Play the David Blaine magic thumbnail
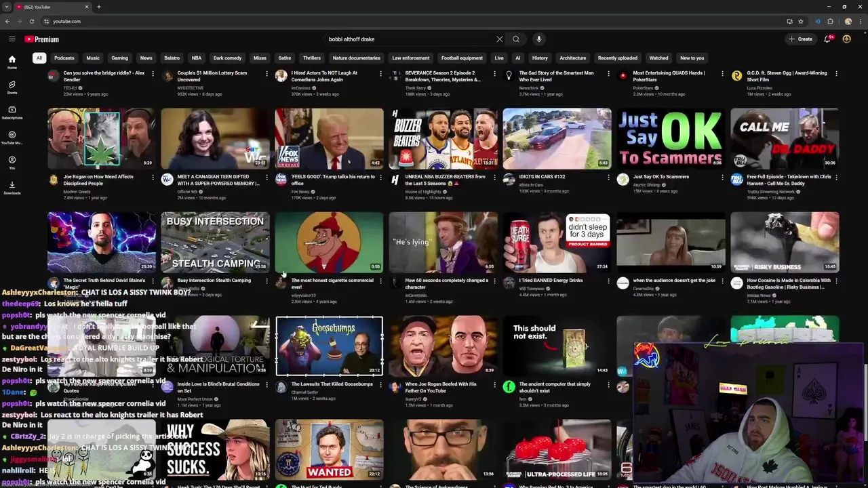The image size is (868, 488). (101, 242)
